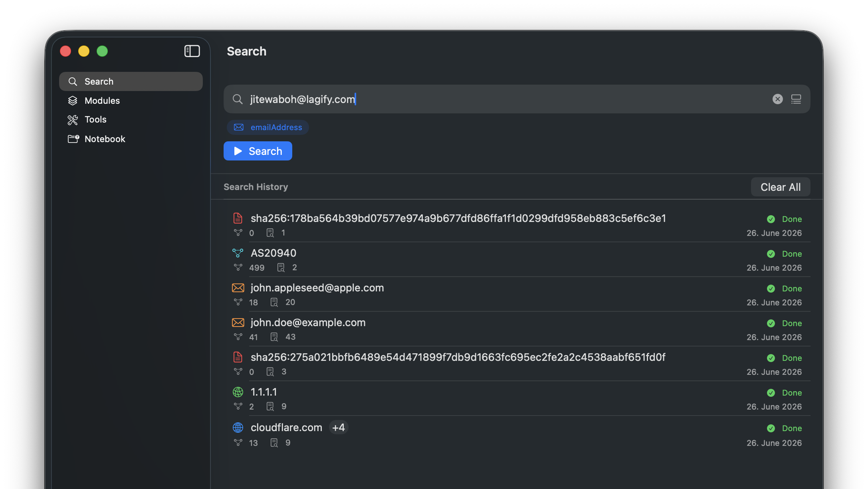Image resolution: width=868 pixels, height=489 pixels.
Task: Click the Search sidebar magnifier icon
Action: [73, 81]
